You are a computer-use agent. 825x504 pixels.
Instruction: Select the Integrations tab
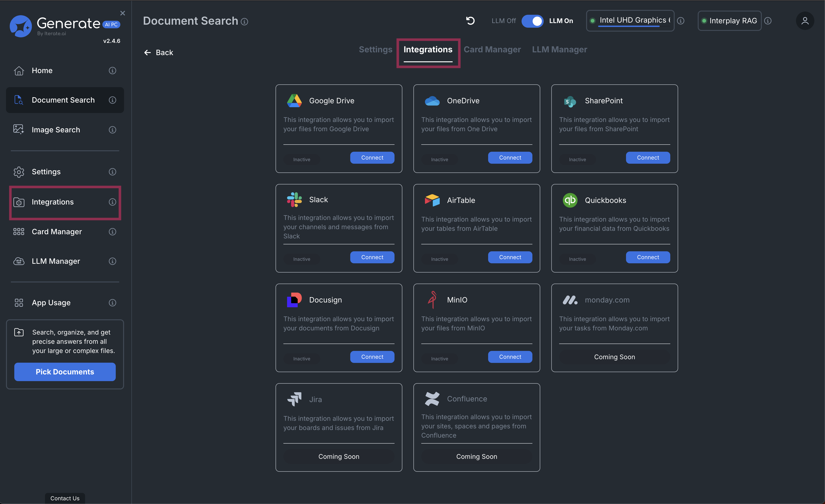pos(428,50)
